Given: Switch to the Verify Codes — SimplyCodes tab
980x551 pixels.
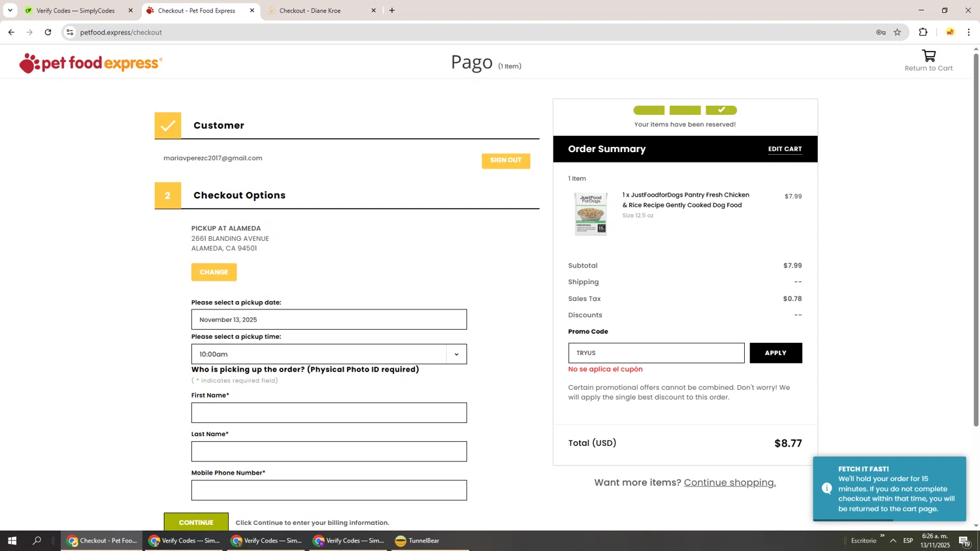Looking at the screenshot, I should [x=75, y=10].
